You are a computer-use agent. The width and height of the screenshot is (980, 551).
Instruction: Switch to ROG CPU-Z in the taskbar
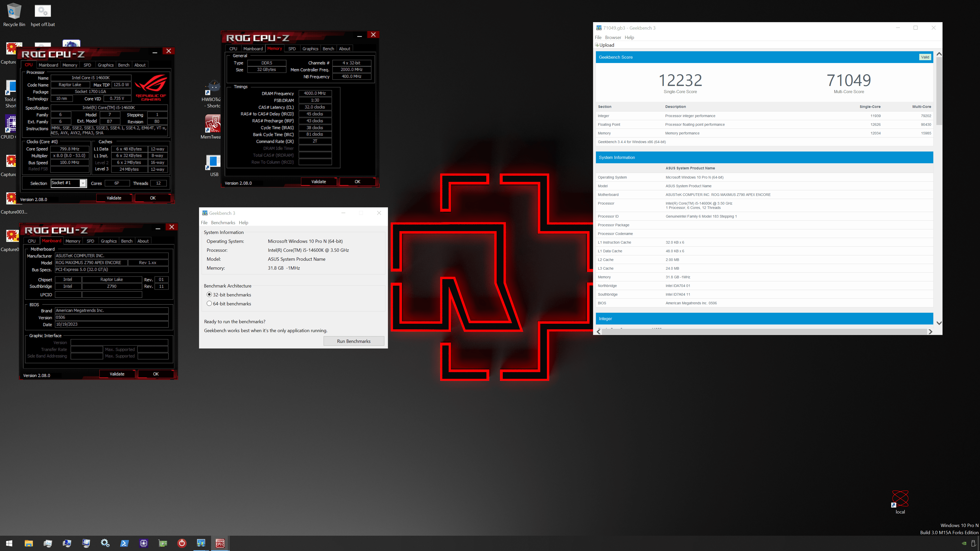click(220, 543)
